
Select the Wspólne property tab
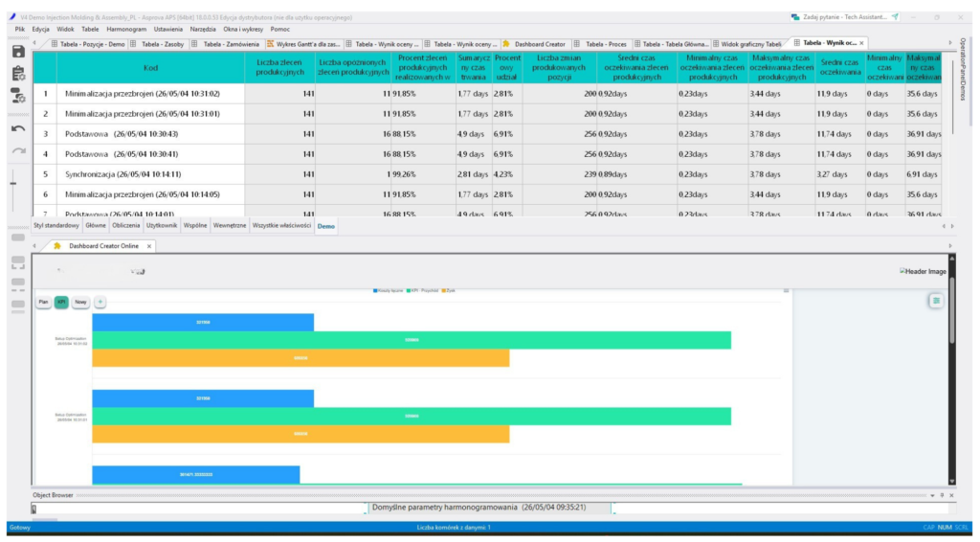195,226
